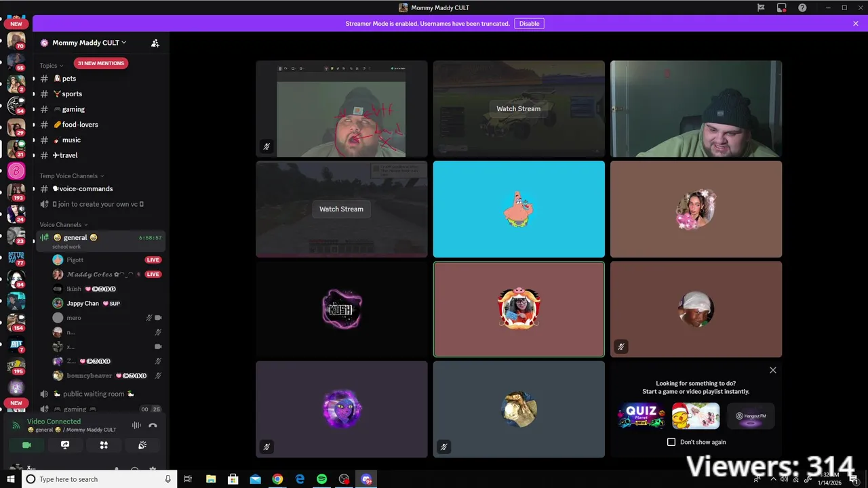This screenshot has height=488, width=868.
Task: Expand the food-lovers channel threads arrow
Action: [34, 125]
